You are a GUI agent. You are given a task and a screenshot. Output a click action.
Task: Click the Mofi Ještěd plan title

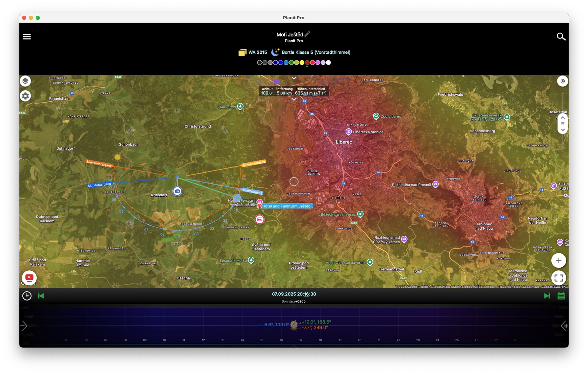point(290,35)
